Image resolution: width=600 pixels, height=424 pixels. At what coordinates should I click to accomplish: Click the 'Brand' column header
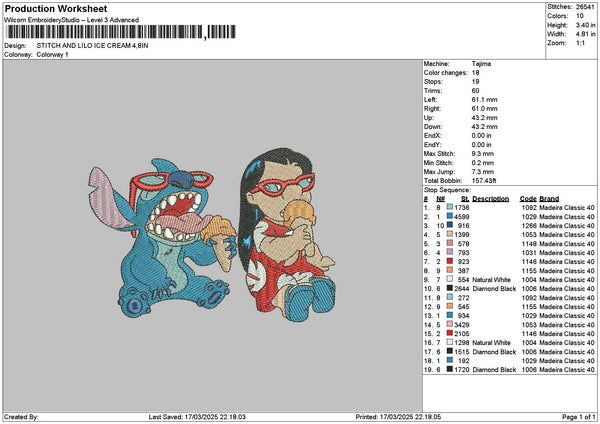[549, 199]
